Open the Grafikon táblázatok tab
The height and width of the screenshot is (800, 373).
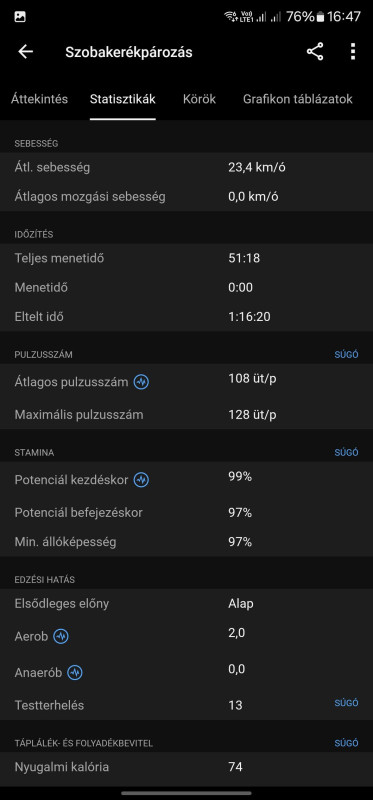297,99
